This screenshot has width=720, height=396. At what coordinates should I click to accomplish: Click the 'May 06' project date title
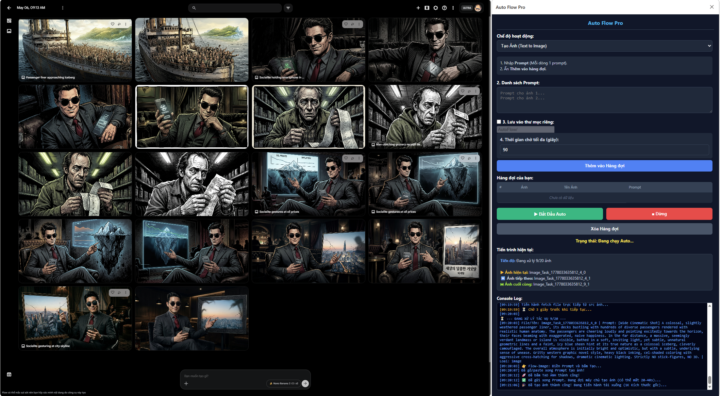tap(31, 8)
